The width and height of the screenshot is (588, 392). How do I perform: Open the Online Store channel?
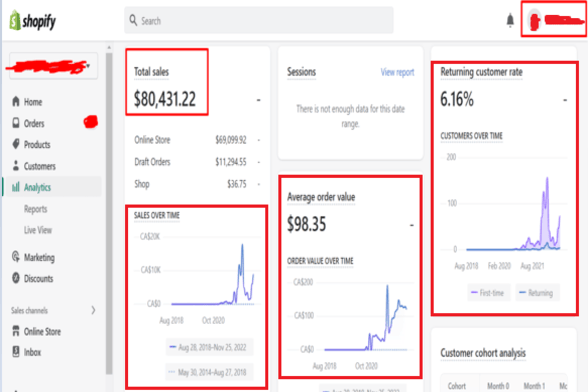tap(42, 332)
